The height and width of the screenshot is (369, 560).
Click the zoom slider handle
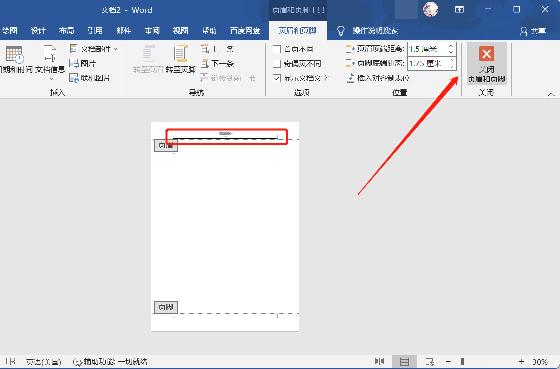coord(462,361)
